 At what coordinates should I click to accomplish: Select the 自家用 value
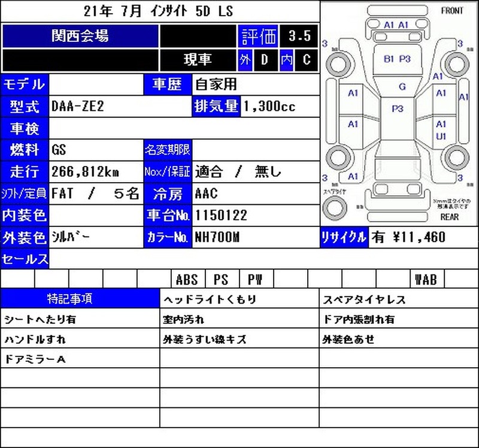click(216, 84)
